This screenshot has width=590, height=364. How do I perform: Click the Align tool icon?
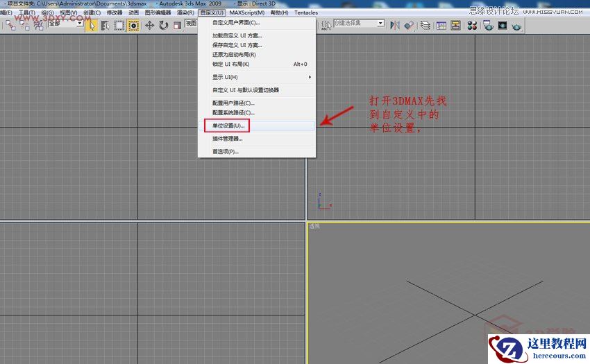tap(409, 25)
